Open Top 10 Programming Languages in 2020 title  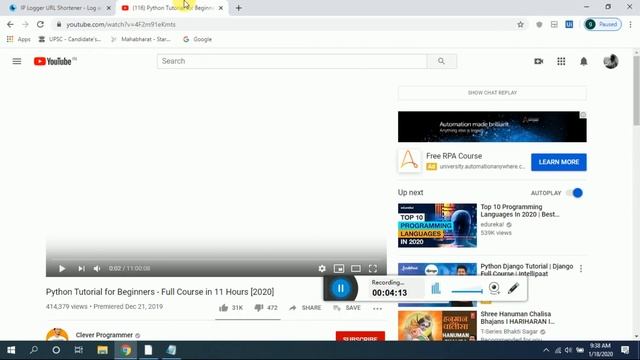[520, 211]
